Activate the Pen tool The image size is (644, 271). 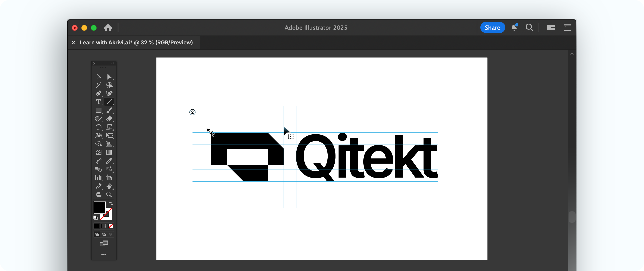(98, 93)
